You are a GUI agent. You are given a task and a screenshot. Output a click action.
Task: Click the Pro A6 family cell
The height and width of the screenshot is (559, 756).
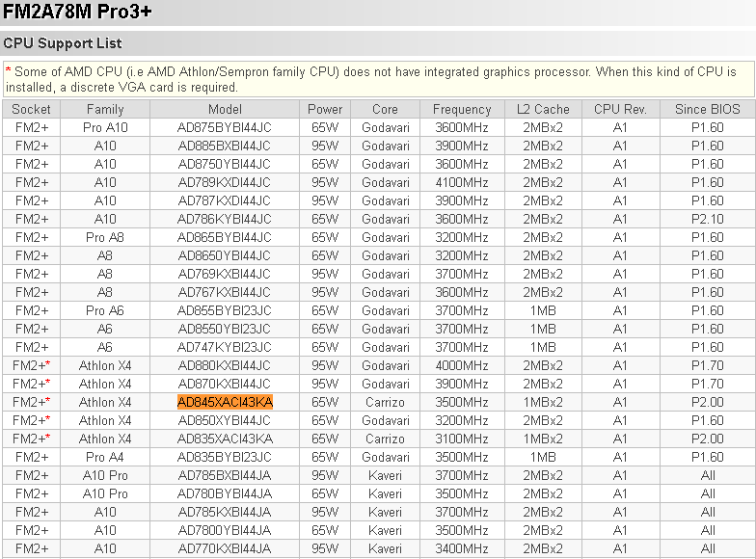coord(105,310)
